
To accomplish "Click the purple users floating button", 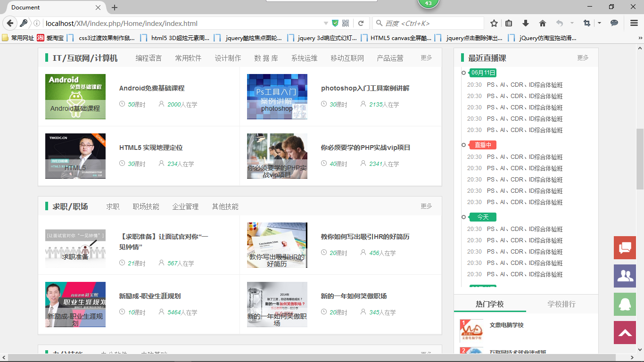I will click(625, 276).
